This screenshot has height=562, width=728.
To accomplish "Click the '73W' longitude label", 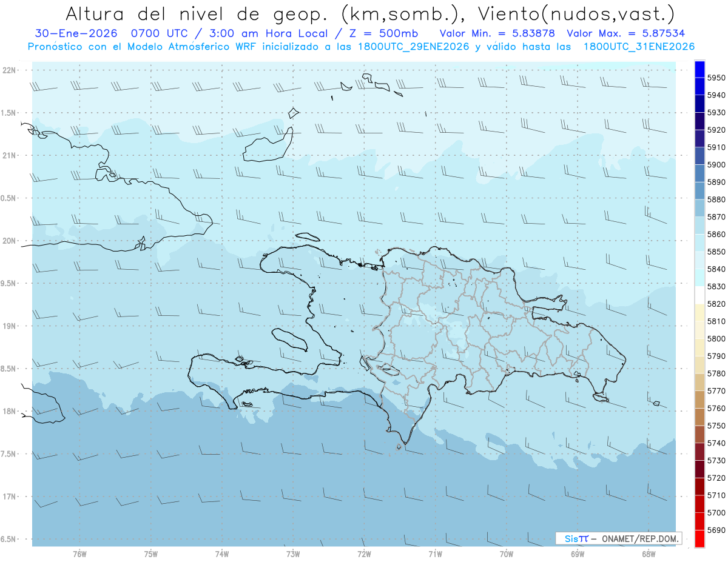I will (293, 554).
